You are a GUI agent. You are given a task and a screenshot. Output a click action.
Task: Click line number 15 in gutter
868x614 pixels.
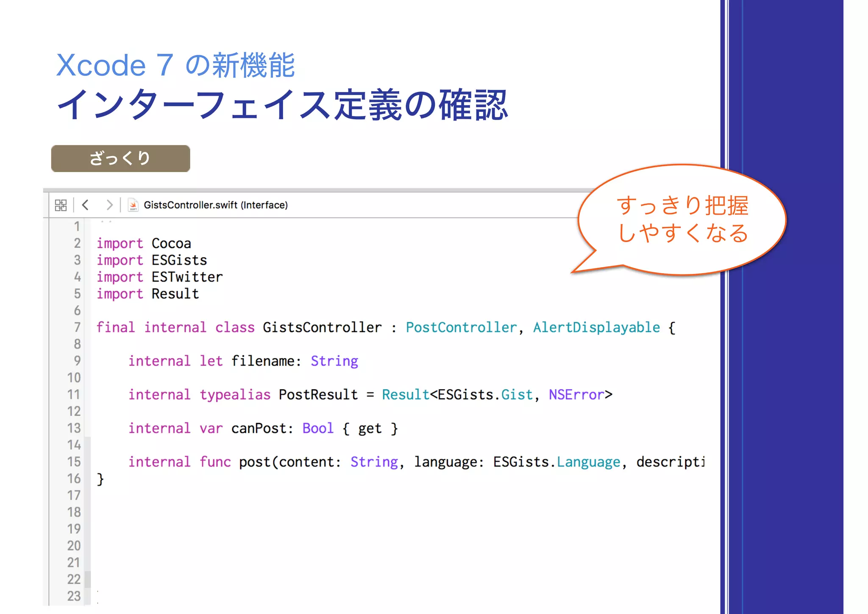74,462
